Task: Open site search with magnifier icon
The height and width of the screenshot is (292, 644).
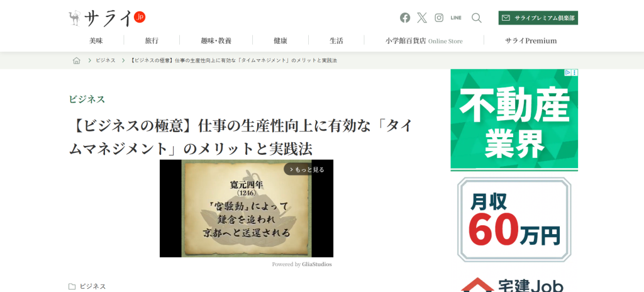Action: [477, 18]
